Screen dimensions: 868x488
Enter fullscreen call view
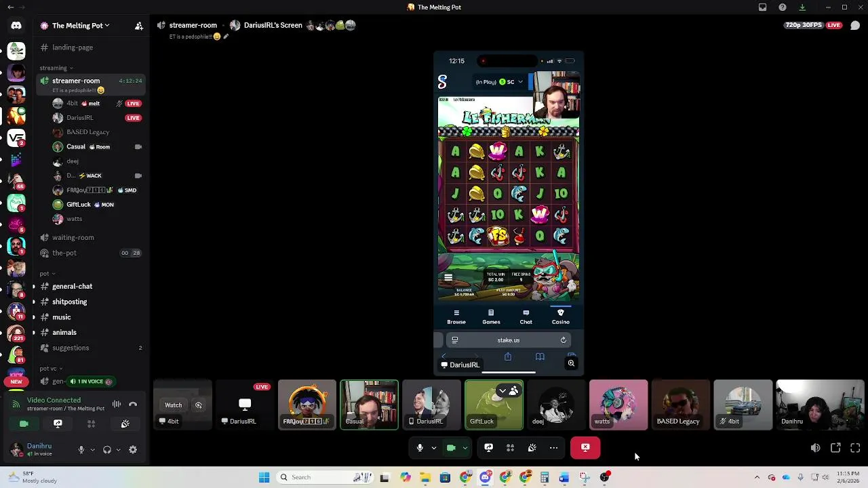point(855,448)
